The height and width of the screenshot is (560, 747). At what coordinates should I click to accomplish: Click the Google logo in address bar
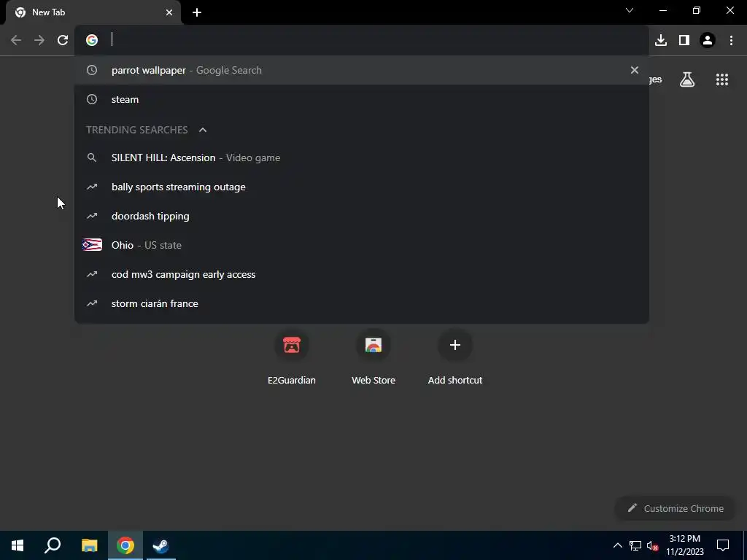pyautogui.click(x=92, y=40)
